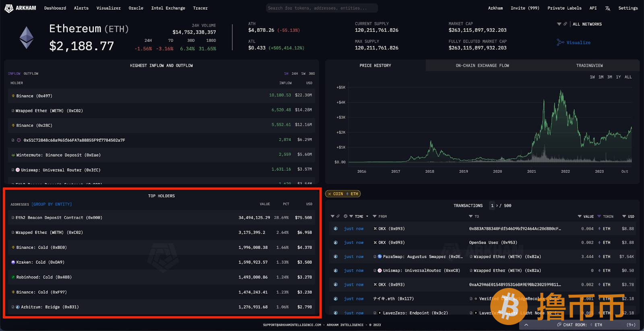
Task: Open the Dashboard menu item
Action: click(x=55, y=8)
